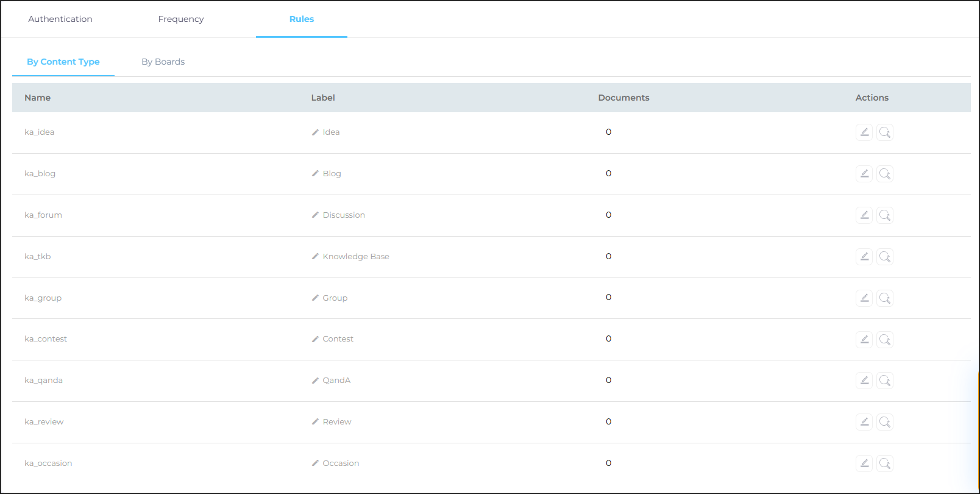
Task: Rename the QandA label via pencil icon
Action: click(315, 381)
